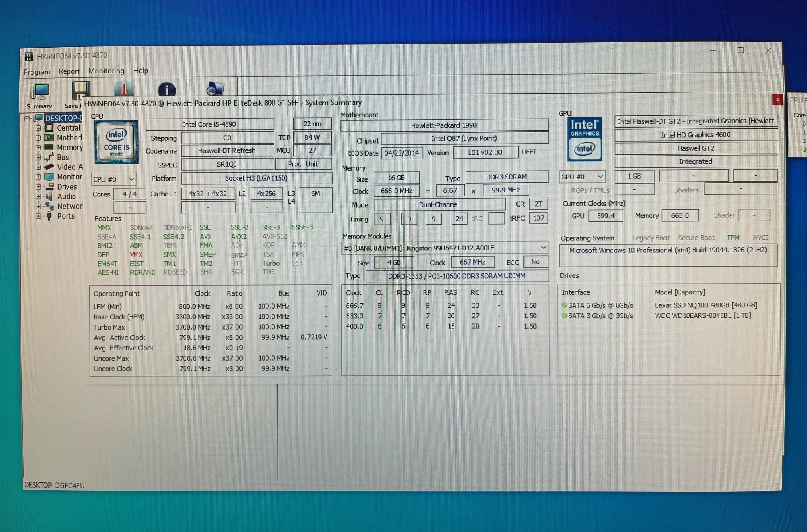The image size is (807, 532).
Task: Click the Drives tree icon
Action: [49, 186]
